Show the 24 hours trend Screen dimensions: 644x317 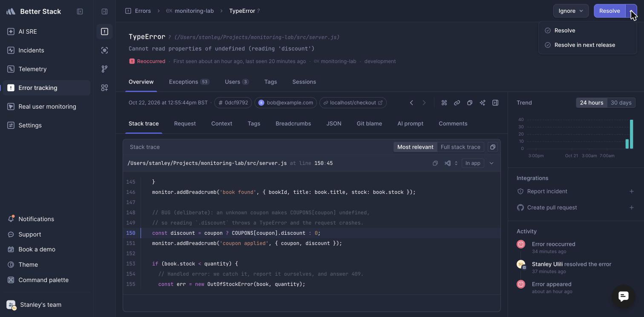pos(592,103)
